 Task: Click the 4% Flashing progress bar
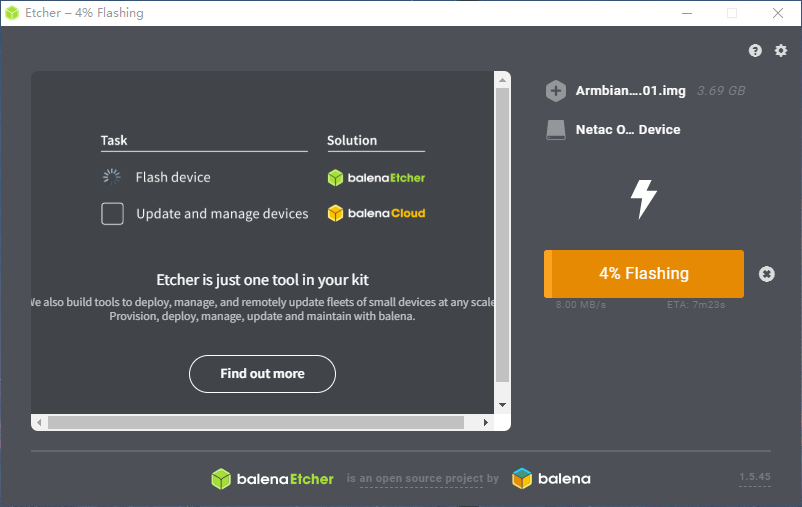(643, 274)
